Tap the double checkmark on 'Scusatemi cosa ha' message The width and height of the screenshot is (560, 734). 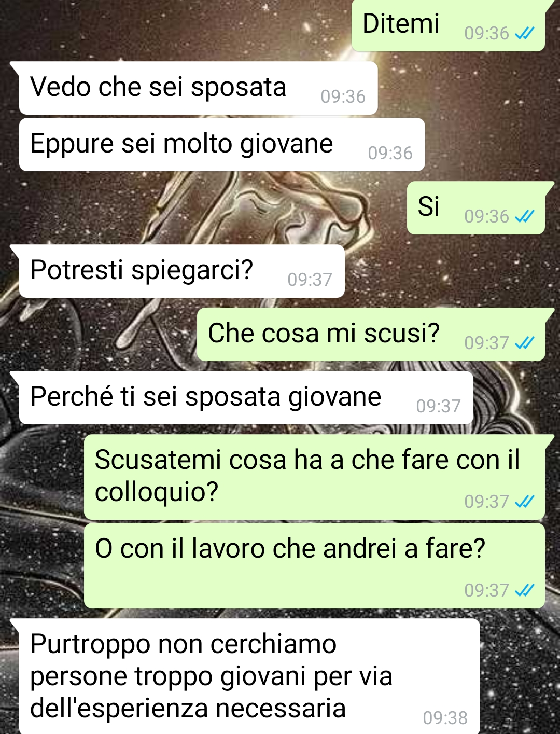[525, 502]
